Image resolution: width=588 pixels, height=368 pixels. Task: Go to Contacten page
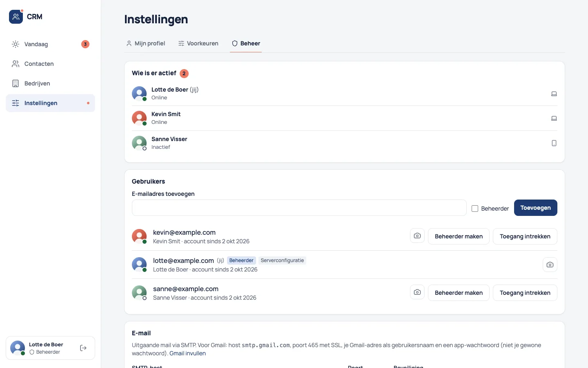[x=50, y=64]
